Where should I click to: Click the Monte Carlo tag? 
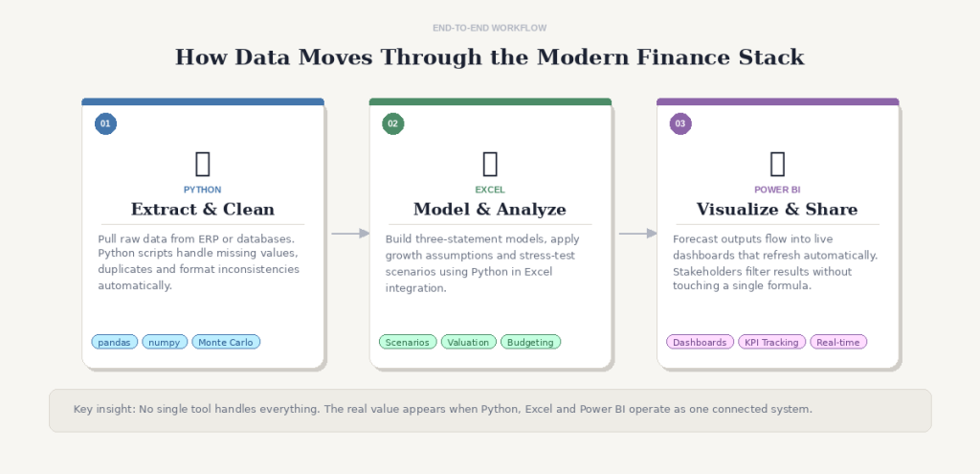(x=226, y=342)
